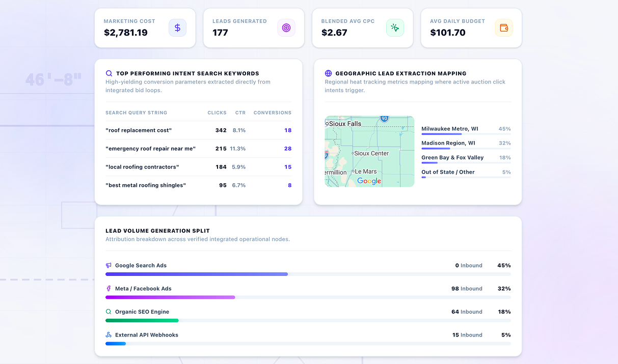Click the 28 conversions value
Screen dimensions: 618x364
pos(288,149)
